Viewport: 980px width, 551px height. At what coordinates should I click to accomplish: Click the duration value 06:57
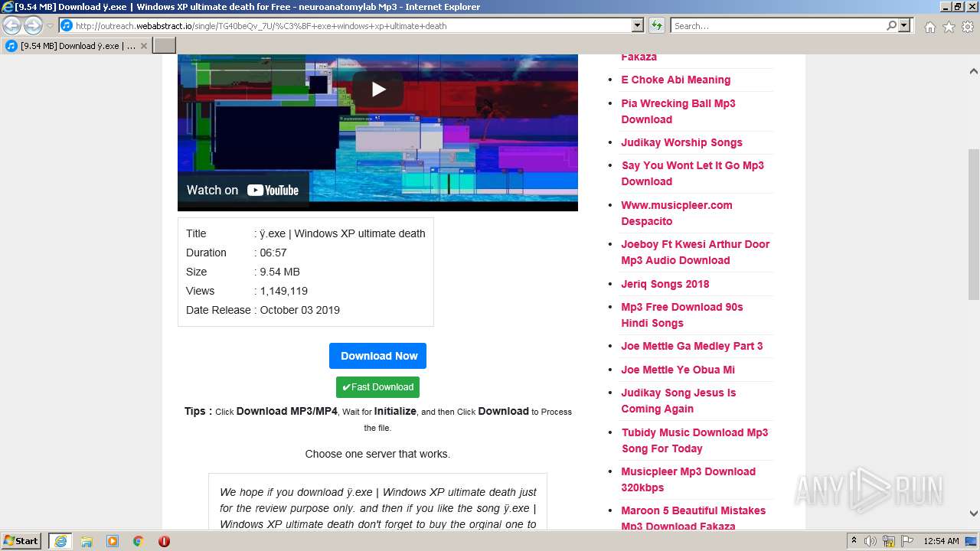click(273, 253)
